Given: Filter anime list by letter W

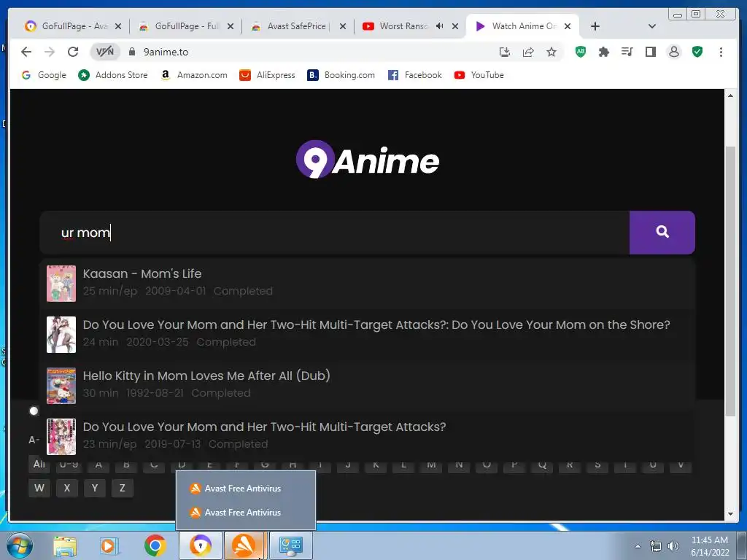Looking at the screenshot, I should coord(39,488).
